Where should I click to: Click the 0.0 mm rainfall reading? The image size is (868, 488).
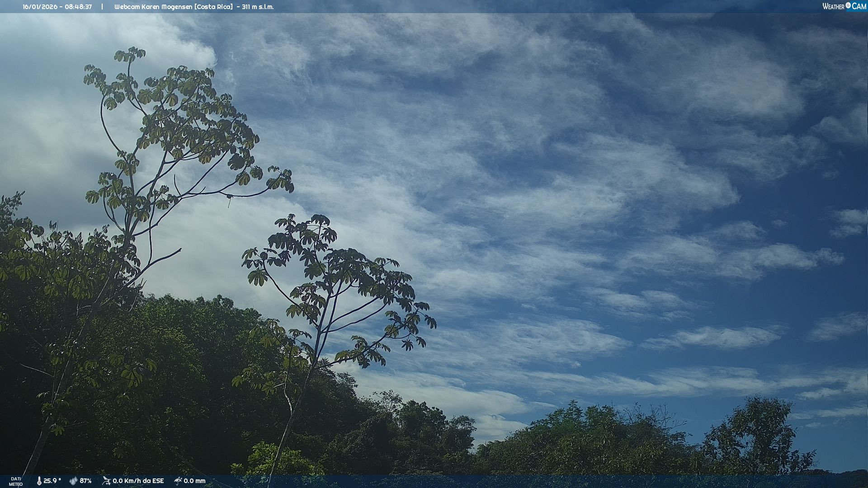pos(194,481)
